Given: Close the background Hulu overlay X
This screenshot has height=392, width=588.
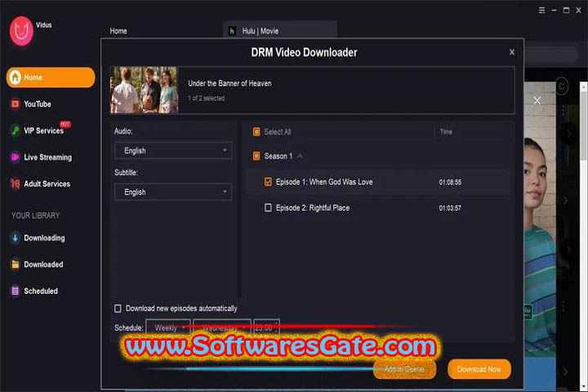Looking at the screenshot, I should (537, 100).
